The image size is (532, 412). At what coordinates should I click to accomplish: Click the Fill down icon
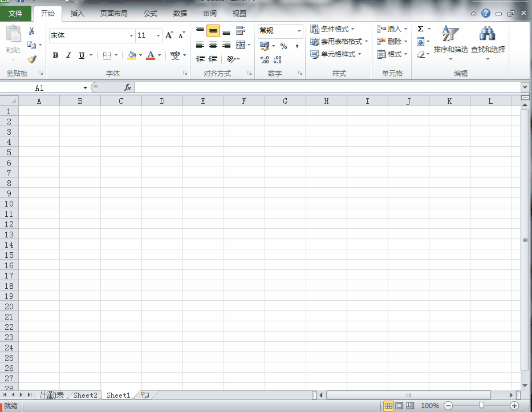pos(420,42)
